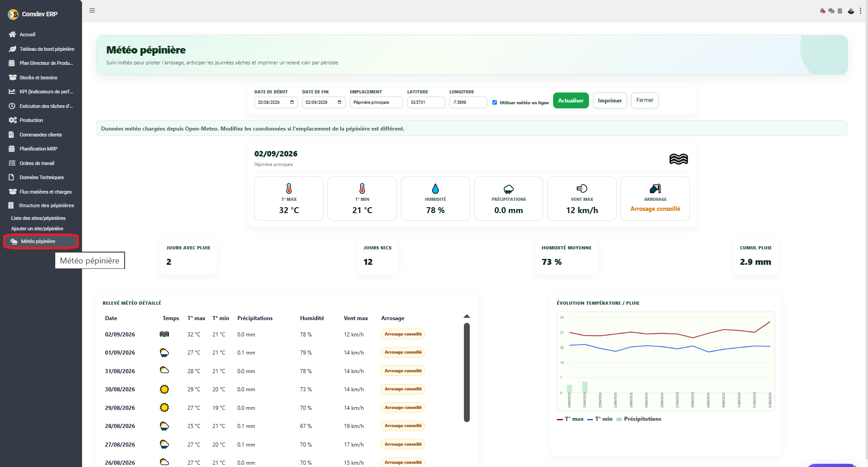868x467 pixels.
Task: Toggle T° min legend in chart
Action: tap(600, 419)
